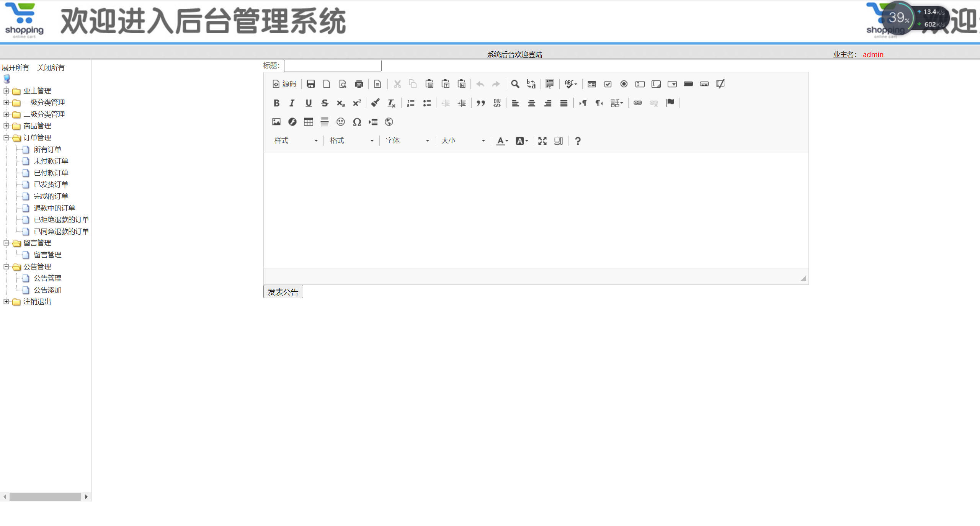Expand the 商品管理 tree node

tap(6, 126)
